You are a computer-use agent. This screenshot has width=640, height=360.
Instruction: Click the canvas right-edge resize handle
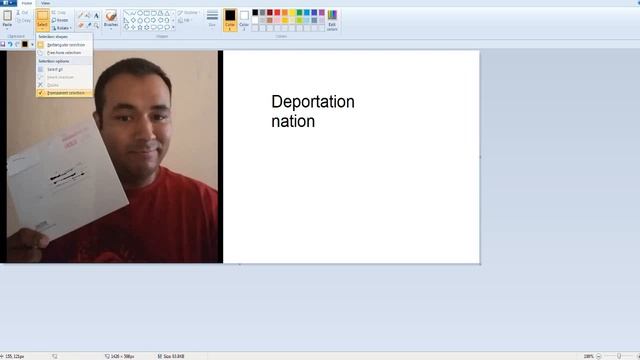(x=480, y=157)
